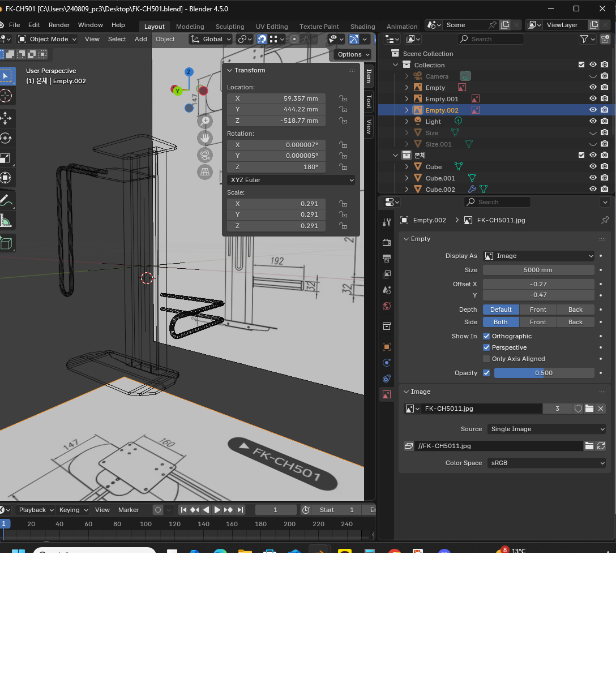Open the Scene properties tab icon

click(387, 290)
